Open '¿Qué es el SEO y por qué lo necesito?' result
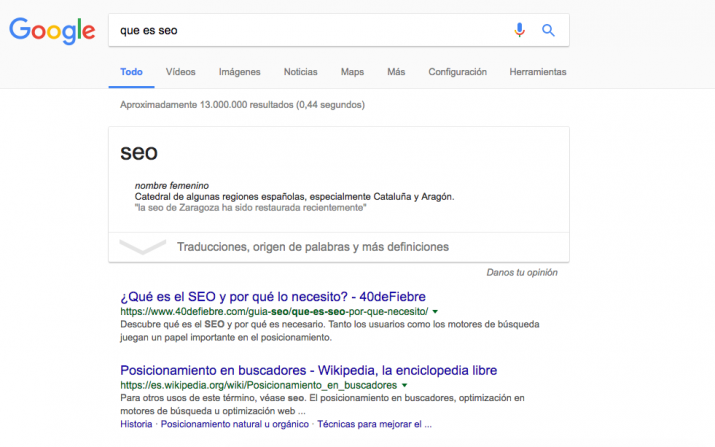The image size is (715, 447). pos(273,297)
